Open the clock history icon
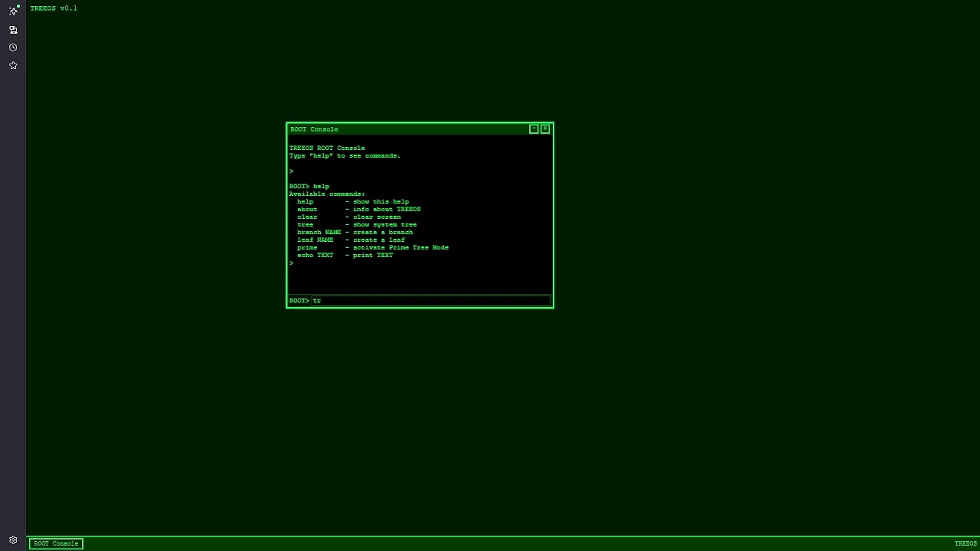Image resolution: width=980 pixels, height=551 pixels. (13, 47)
